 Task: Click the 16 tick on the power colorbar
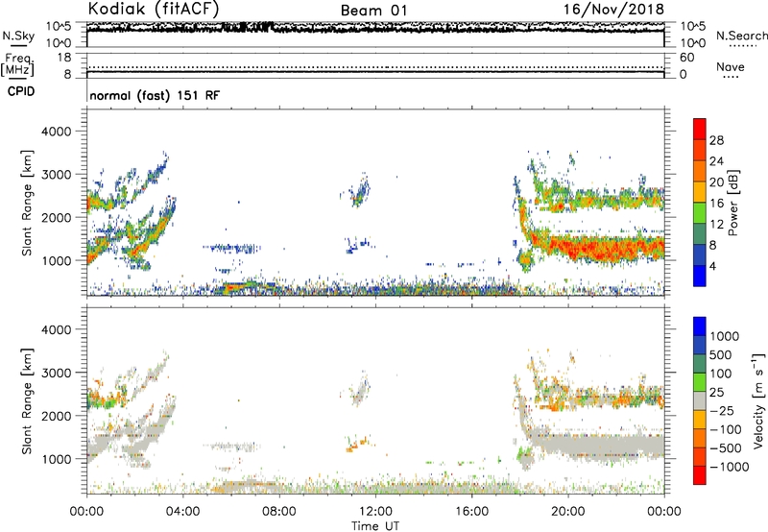pyautogui.click(x=716, y=204)
